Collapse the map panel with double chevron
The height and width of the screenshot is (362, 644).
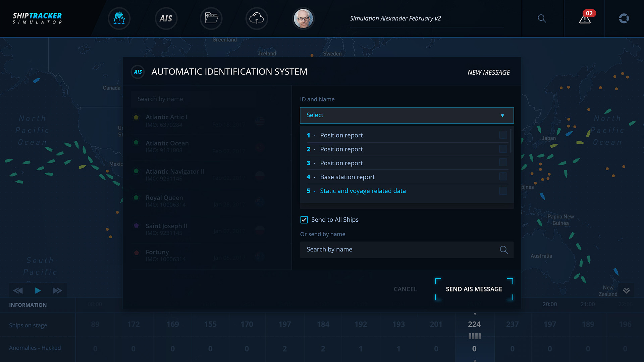tap(626, 290)
